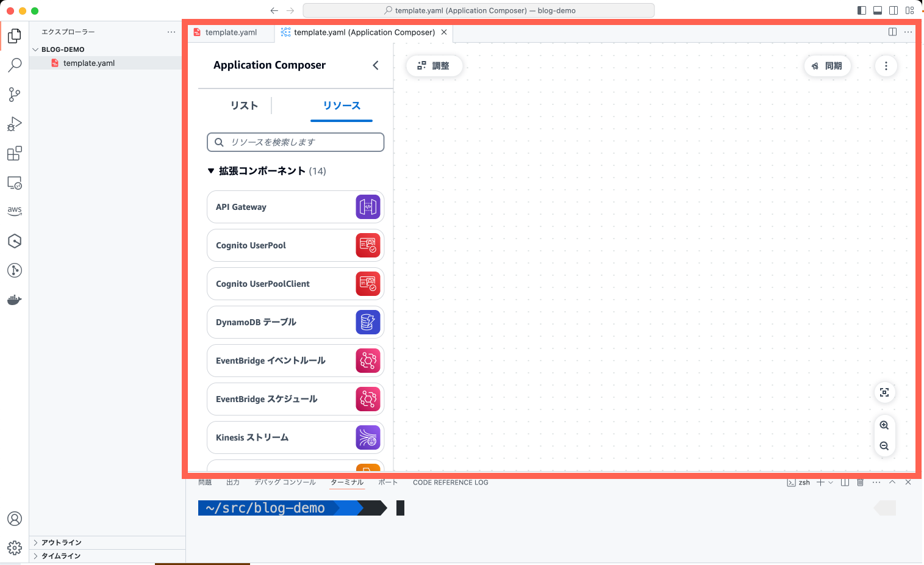
Task: Add the Cognito UserPool component
Action: pyautogui.click(x=296, y=245)
